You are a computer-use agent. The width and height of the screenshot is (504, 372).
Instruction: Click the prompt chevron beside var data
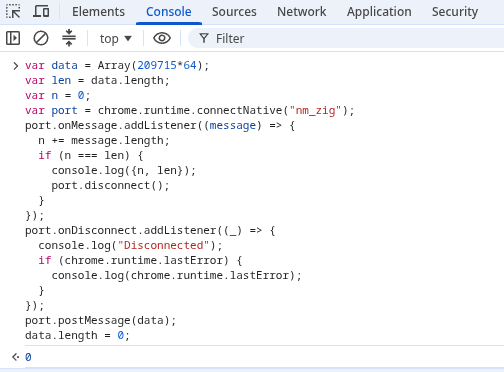15,66
